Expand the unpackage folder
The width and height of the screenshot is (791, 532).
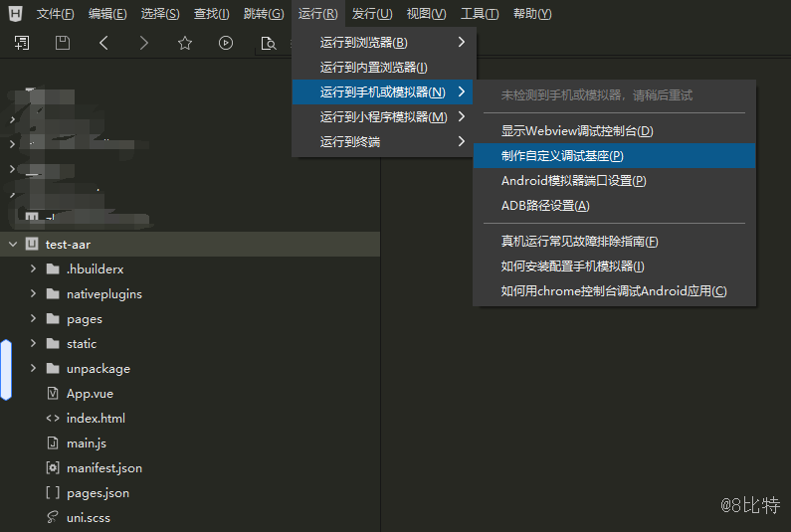click(33, 368)
